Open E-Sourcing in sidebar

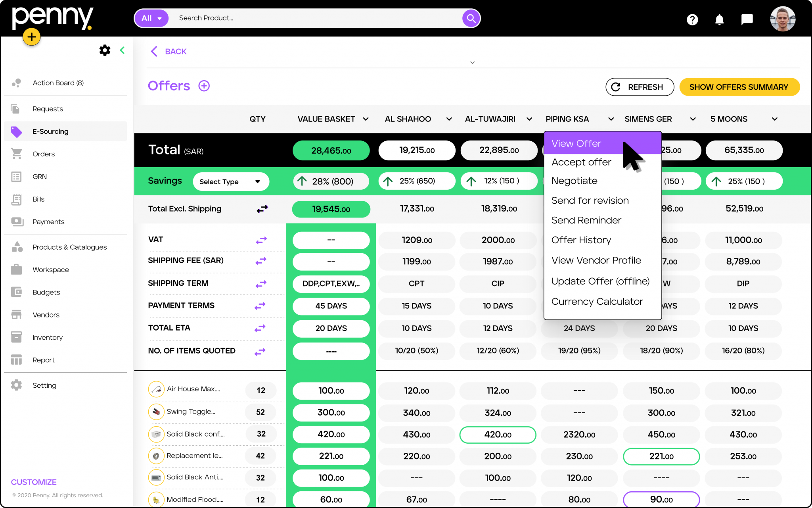tap(65, 131)
